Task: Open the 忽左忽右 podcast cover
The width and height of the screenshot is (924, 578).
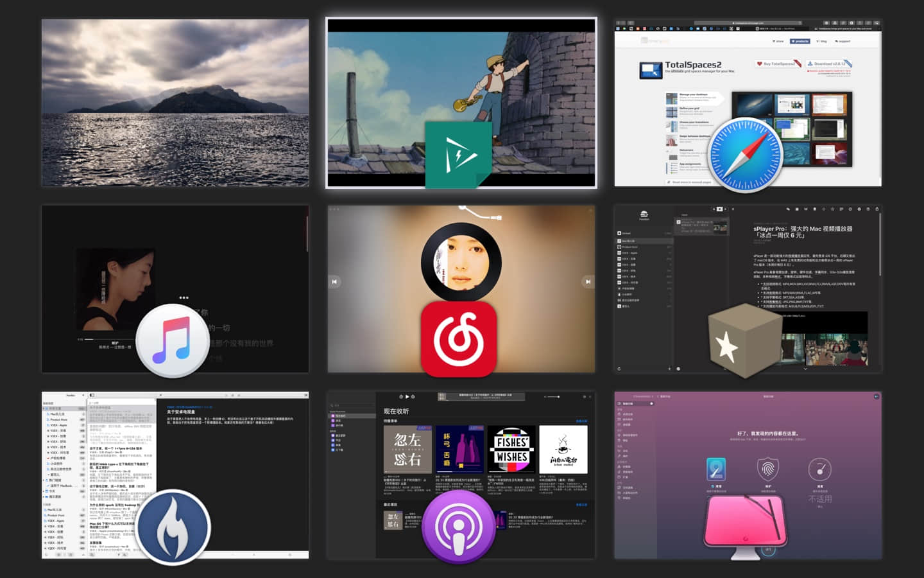Action: 407,450
